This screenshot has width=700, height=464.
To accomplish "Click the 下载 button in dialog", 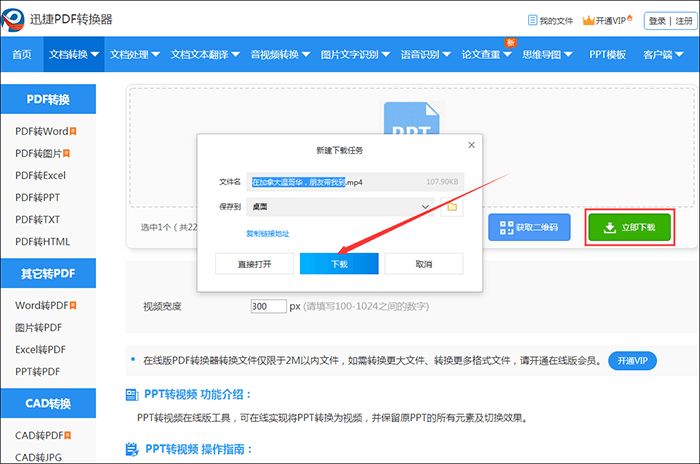I will (339, 264).
